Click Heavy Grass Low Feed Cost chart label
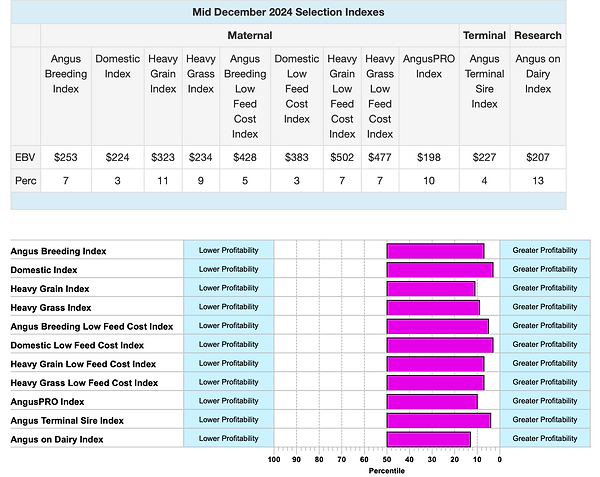The width and height of the screenshot is (600, 477). tap(84, 383)
